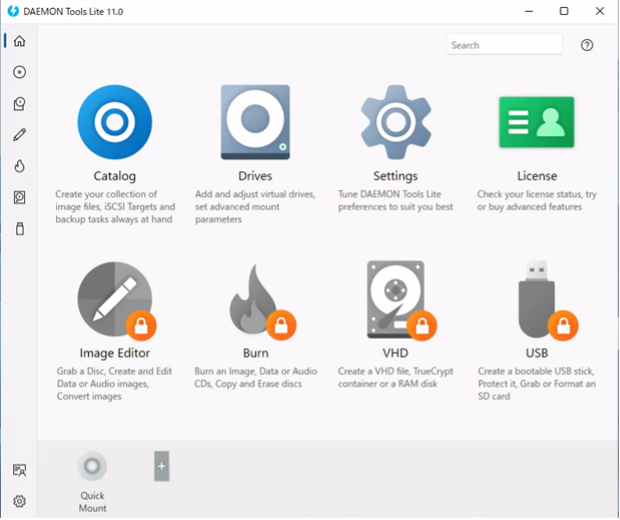The height and width of the screenshot is (520, 620).
Task: Click the License title label
Action: click(537, 176)
